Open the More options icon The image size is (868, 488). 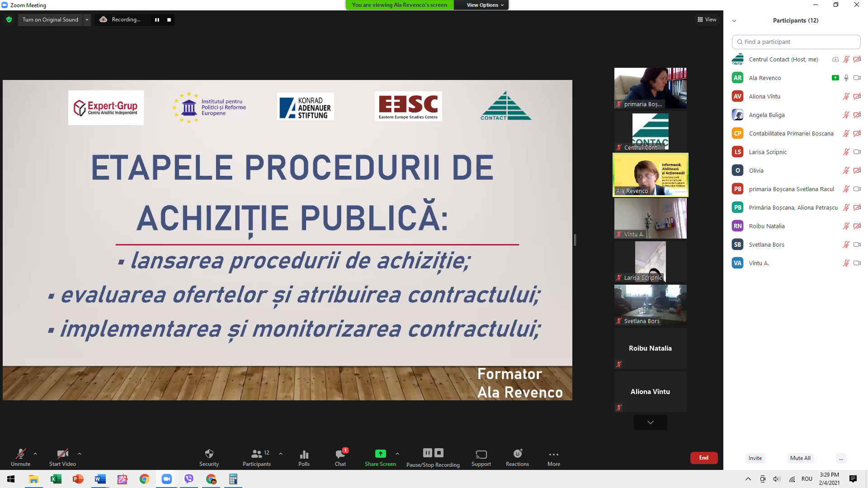[x=553, y=454]
